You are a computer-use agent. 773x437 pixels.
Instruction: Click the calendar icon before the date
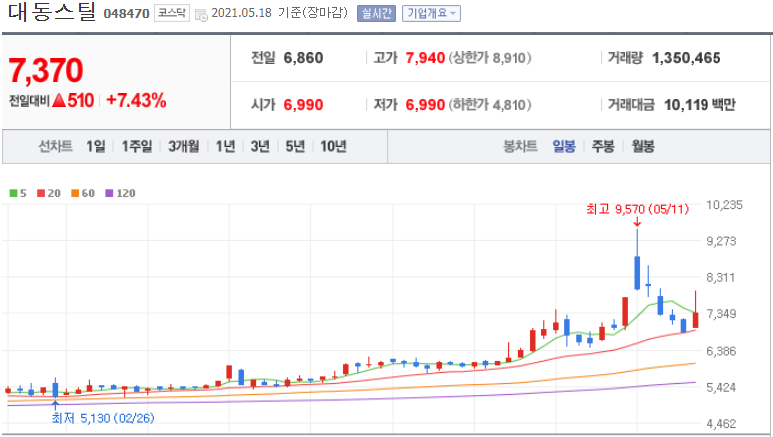[x=201, y=15]
